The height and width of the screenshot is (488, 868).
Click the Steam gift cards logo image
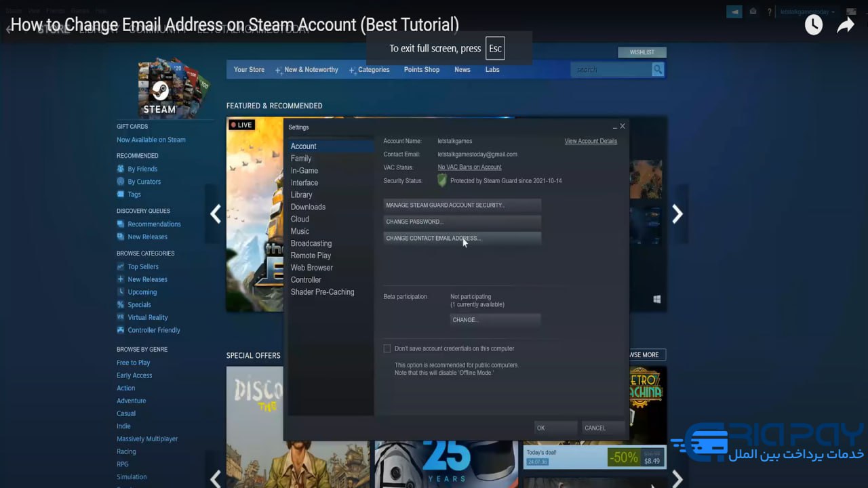(174, 89)
